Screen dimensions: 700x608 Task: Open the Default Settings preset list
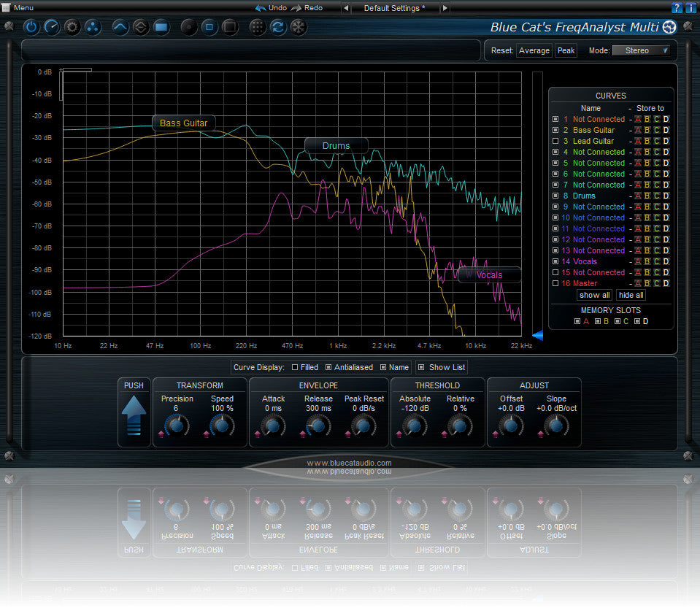[395, 8]
